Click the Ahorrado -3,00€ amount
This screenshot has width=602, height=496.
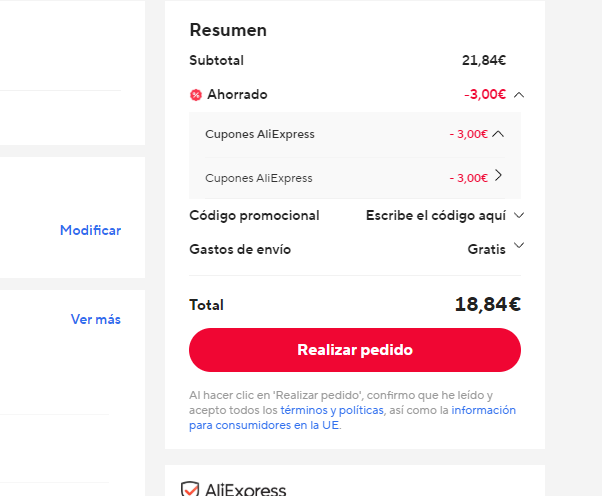(x=485, y=94)
